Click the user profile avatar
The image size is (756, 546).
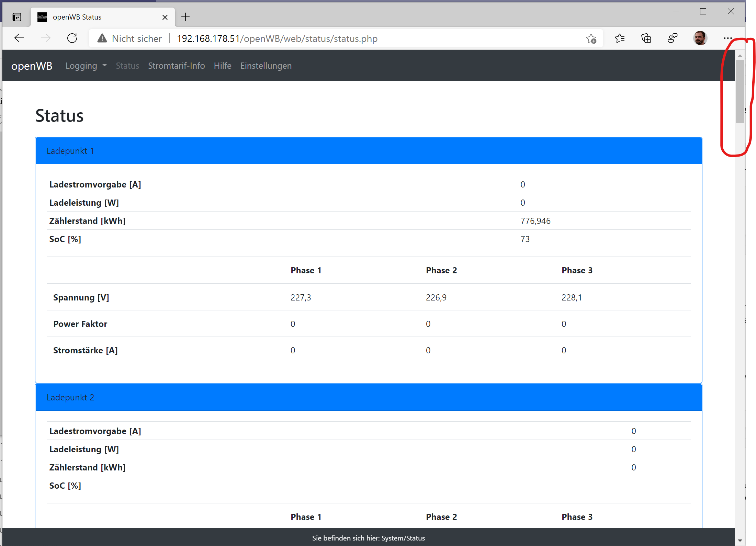700,38
